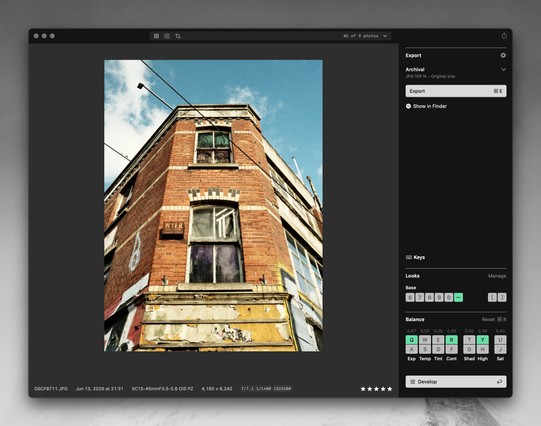Raise highlights with Y key

click(x=482, y=340)
